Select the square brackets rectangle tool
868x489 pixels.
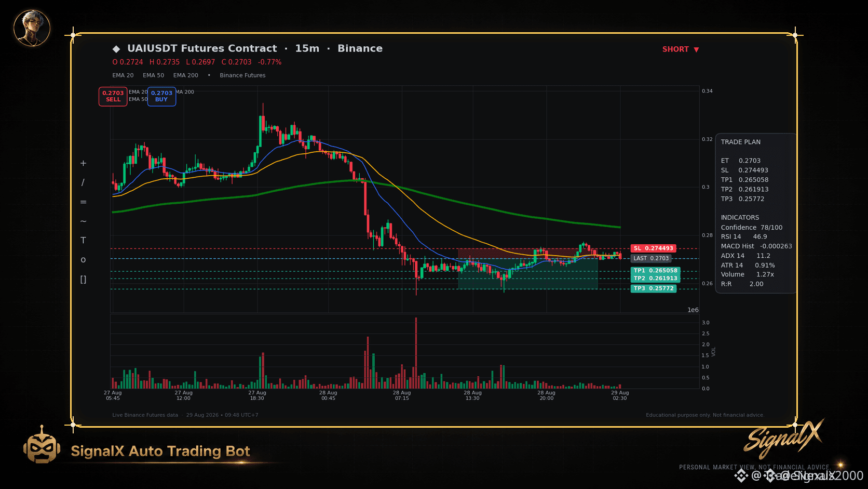click(x=83, y=280)
